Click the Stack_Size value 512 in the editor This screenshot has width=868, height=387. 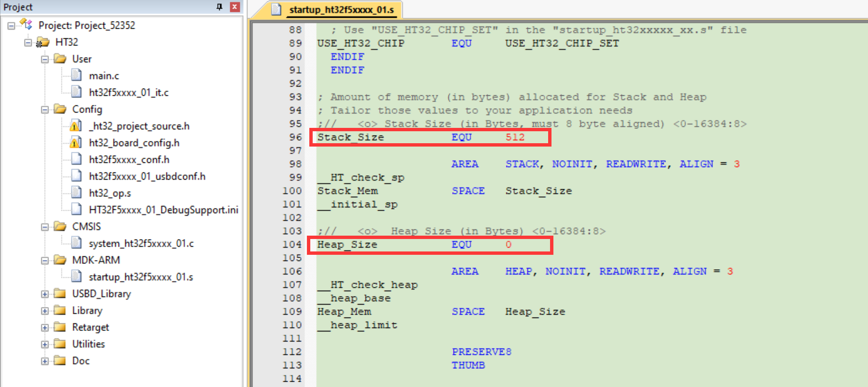tap(515, 137)
